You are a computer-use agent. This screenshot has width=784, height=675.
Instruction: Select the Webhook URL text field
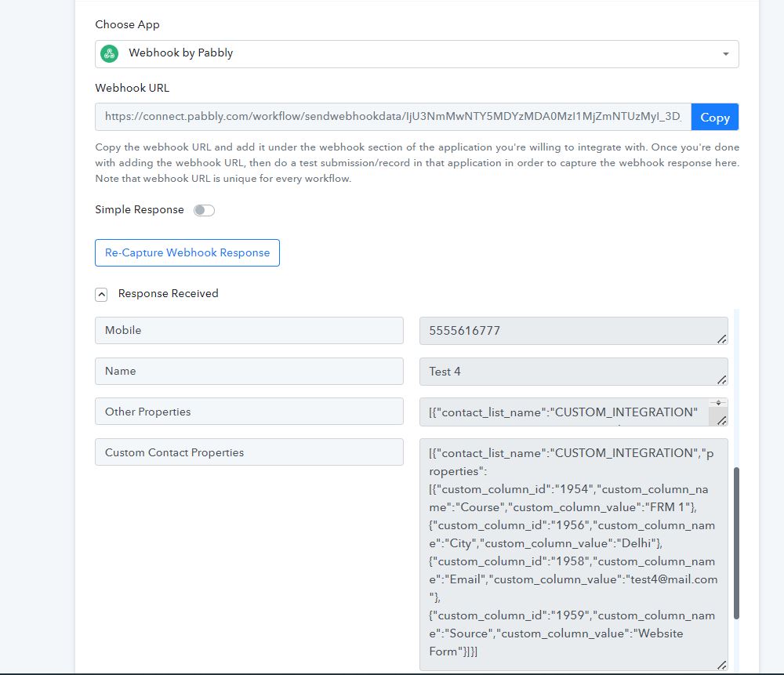393,117
